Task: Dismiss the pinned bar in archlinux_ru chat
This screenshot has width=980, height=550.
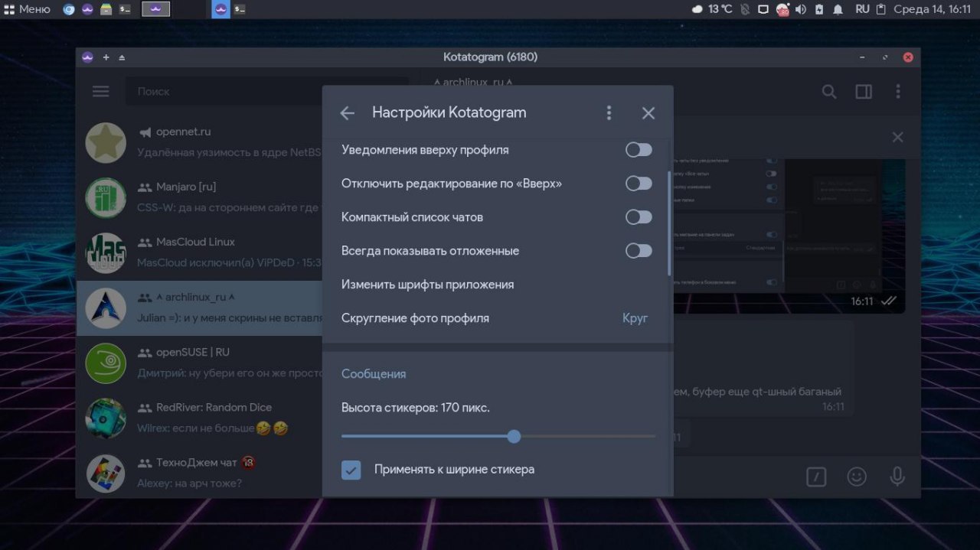Action: click(x=898, y=137)
